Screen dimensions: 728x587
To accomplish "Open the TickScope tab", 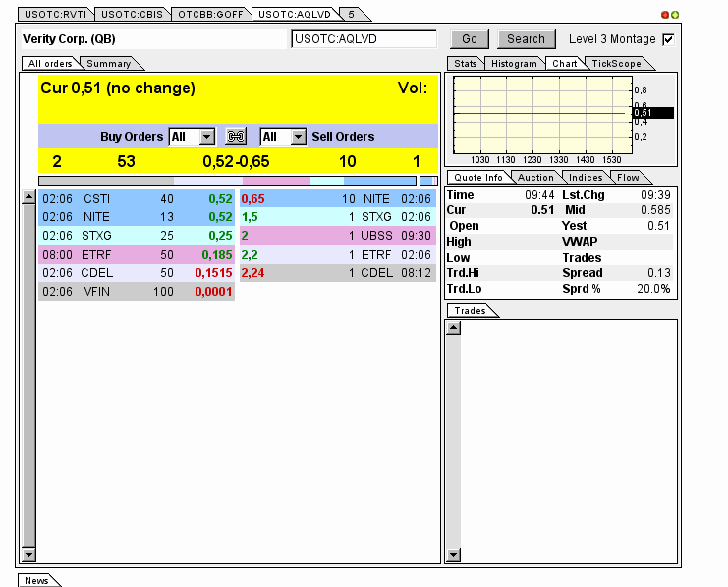I will pyautogui.click(x=616, y=64).
